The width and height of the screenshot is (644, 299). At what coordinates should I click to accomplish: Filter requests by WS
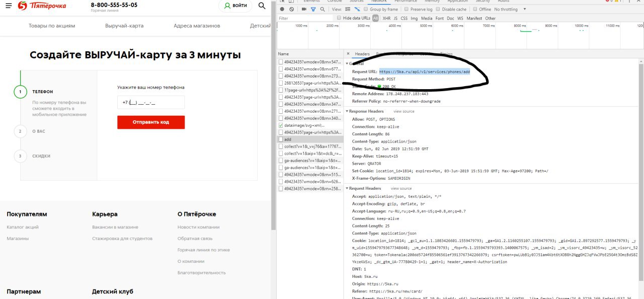pos(460,18)
